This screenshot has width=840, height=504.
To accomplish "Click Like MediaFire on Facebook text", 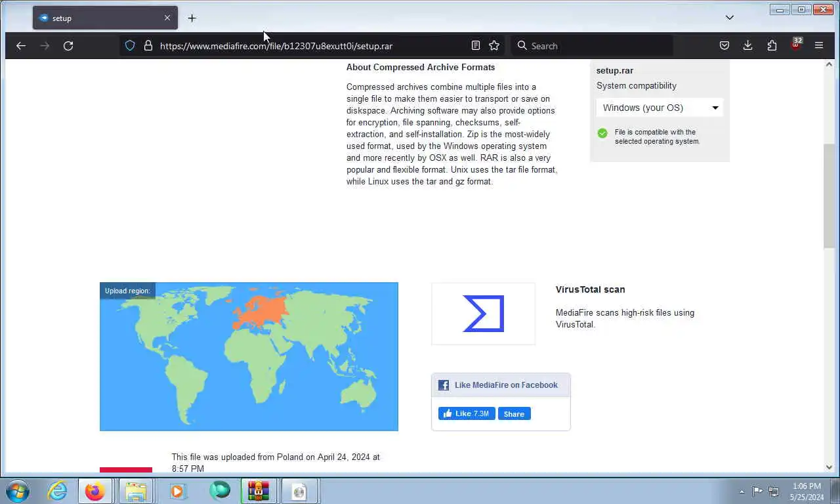I will pos(506,385).
